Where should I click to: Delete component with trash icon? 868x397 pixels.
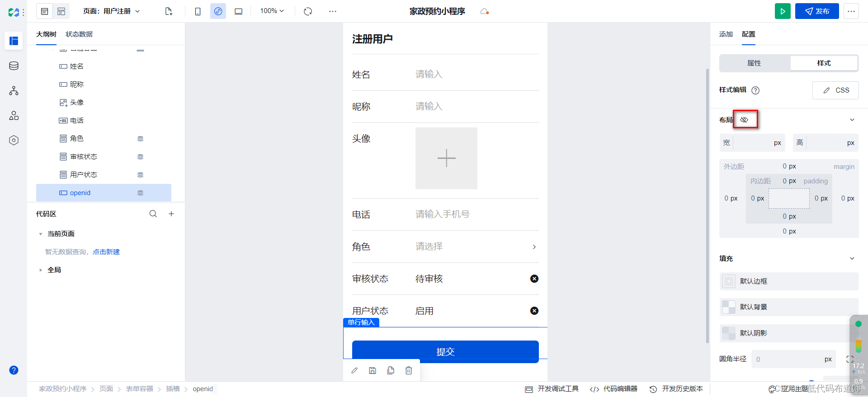point(409,370)
